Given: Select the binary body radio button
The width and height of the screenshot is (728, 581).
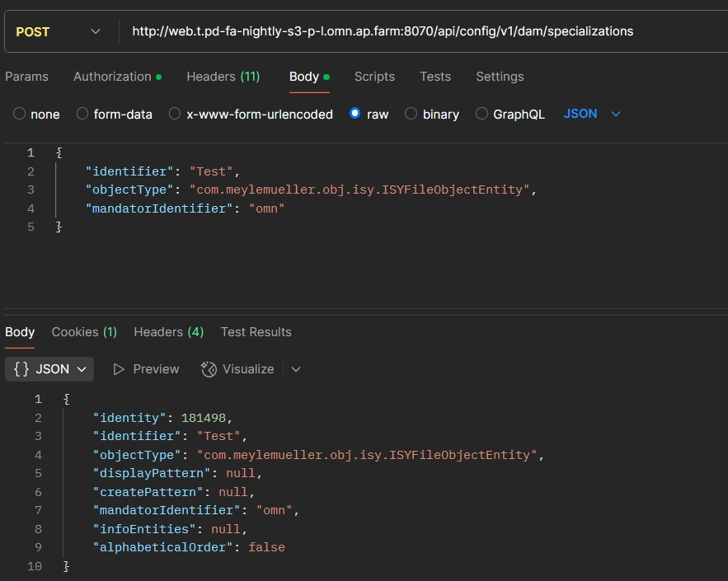Looking at the screenshot, I should [x=411, y=115].
